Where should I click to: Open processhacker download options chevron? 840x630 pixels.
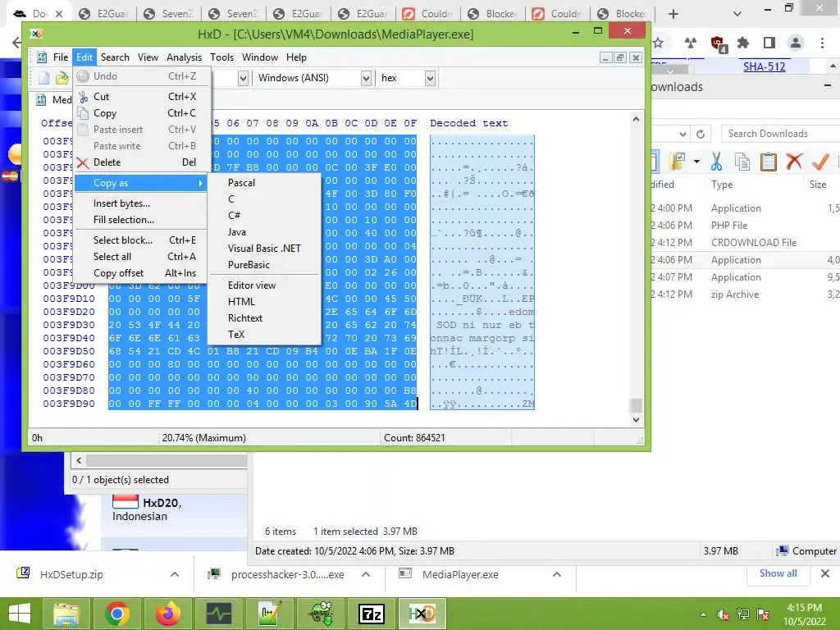366,574
